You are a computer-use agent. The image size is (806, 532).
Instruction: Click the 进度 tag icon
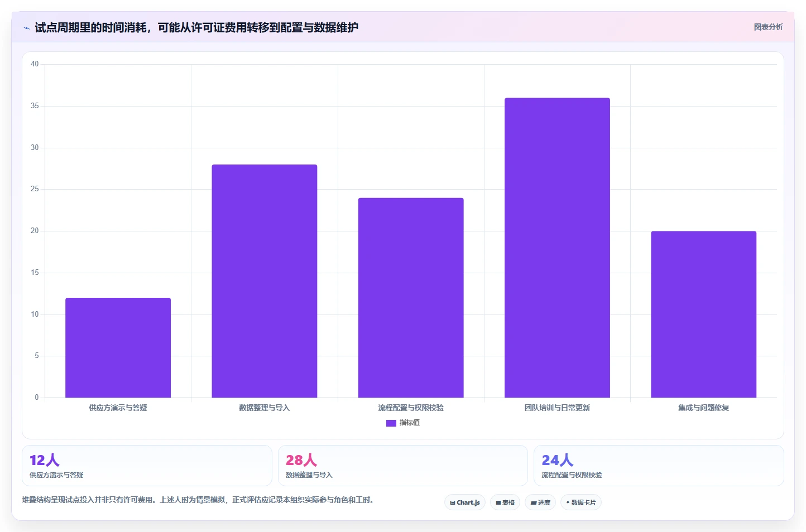pyautogui.click(x=534, y=503)
